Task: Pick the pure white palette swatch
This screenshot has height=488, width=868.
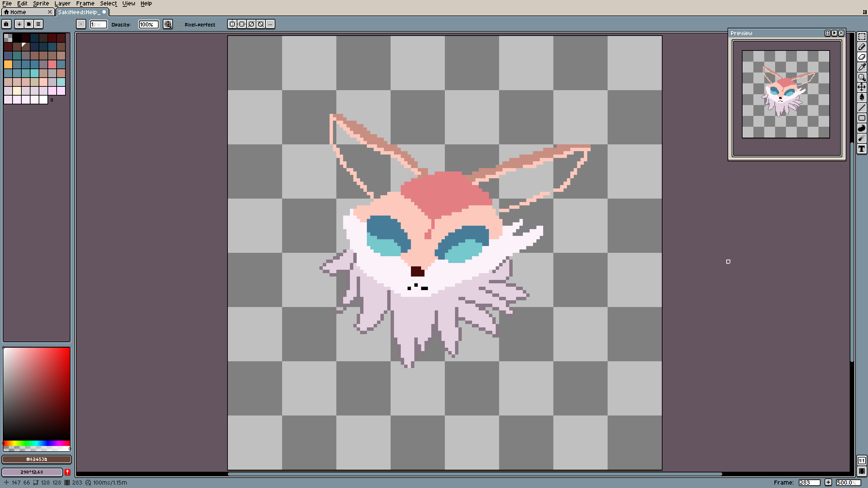Action: tap(43, 100)
